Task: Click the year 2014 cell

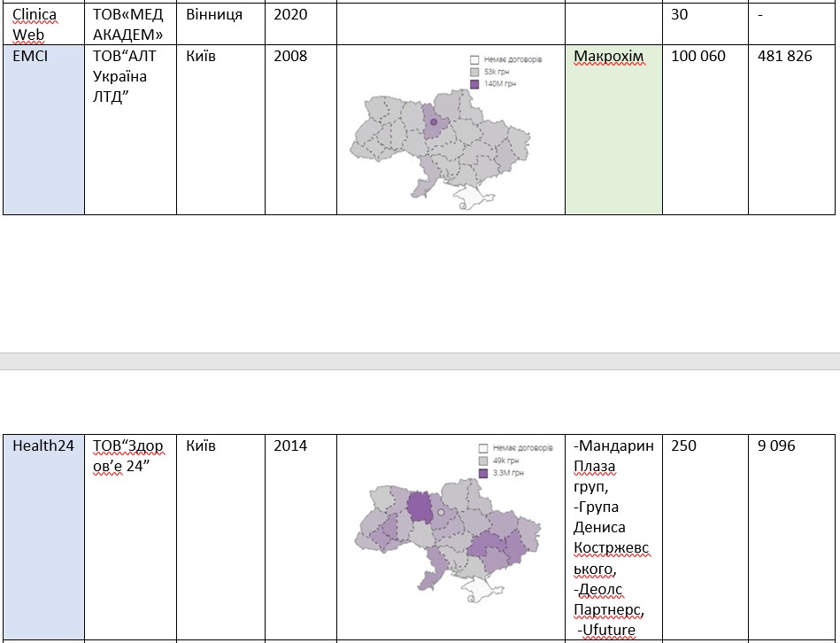Action: (290, 446)
